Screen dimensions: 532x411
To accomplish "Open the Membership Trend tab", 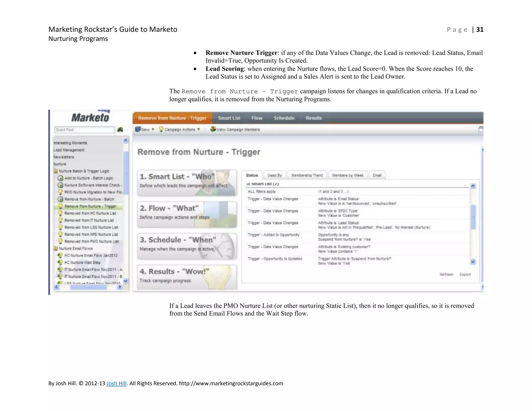I will (x=307, y=175).
